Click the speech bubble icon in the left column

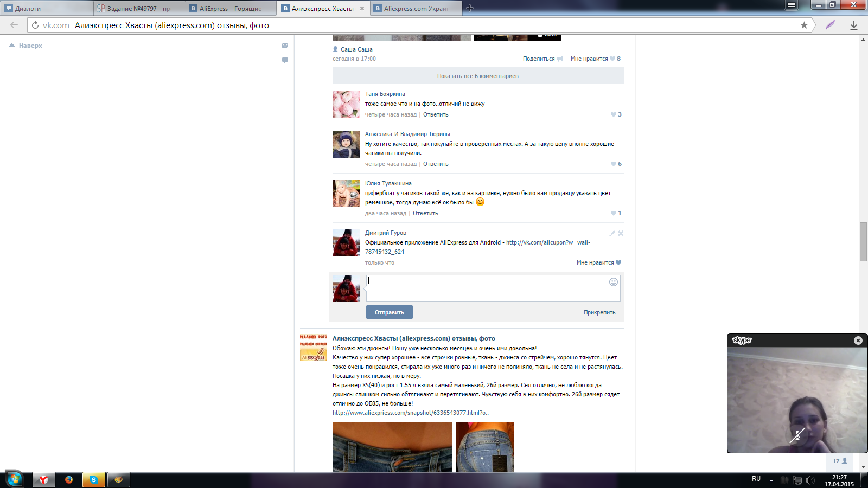point(285,60)
